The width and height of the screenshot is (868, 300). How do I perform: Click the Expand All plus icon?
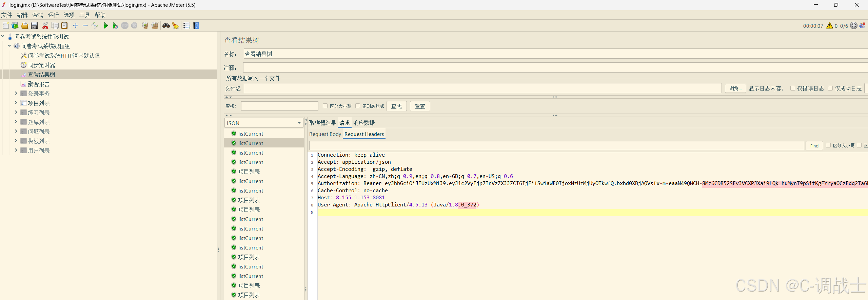76,25
